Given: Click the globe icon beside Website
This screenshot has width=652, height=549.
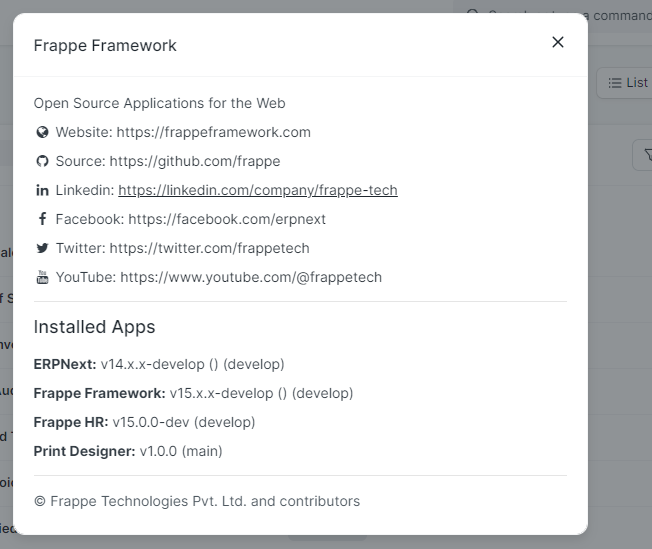Looking at the screenshot, I should pyautogui.click(x=42, y=132).
